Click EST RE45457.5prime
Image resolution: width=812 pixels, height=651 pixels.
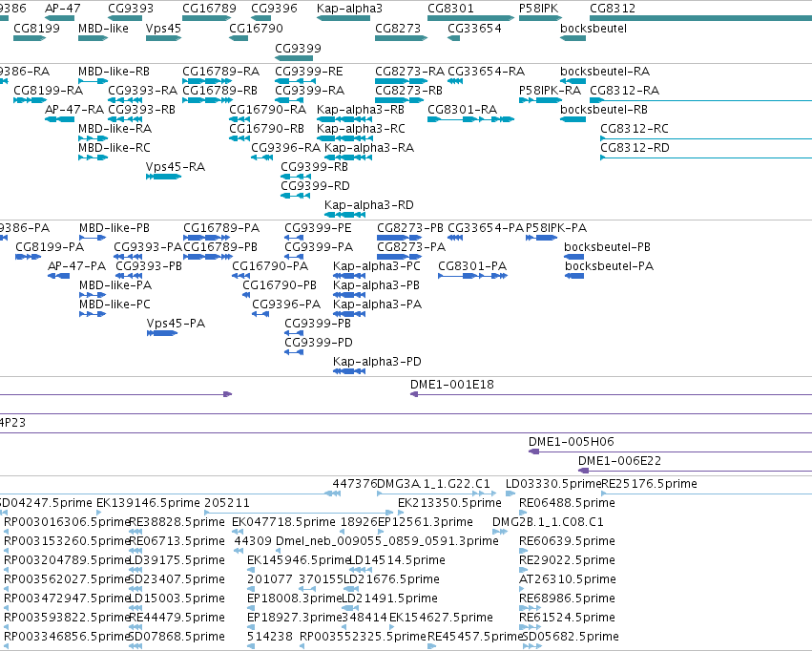click(475, 637)
